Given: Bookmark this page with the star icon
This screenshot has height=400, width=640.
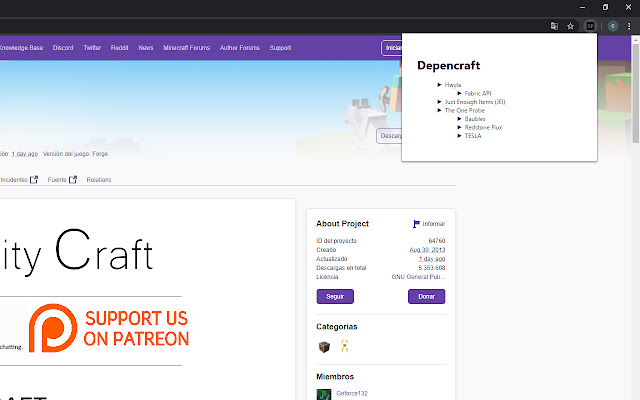Looking at the screenshot, I should tap(571, 26).
